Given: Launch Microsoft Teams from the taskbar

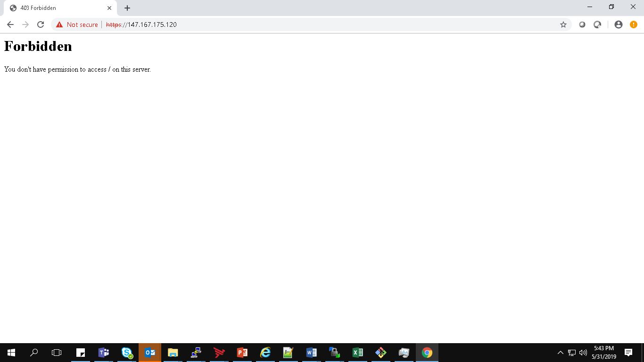Looking at the screenshot, I should 104,353.
